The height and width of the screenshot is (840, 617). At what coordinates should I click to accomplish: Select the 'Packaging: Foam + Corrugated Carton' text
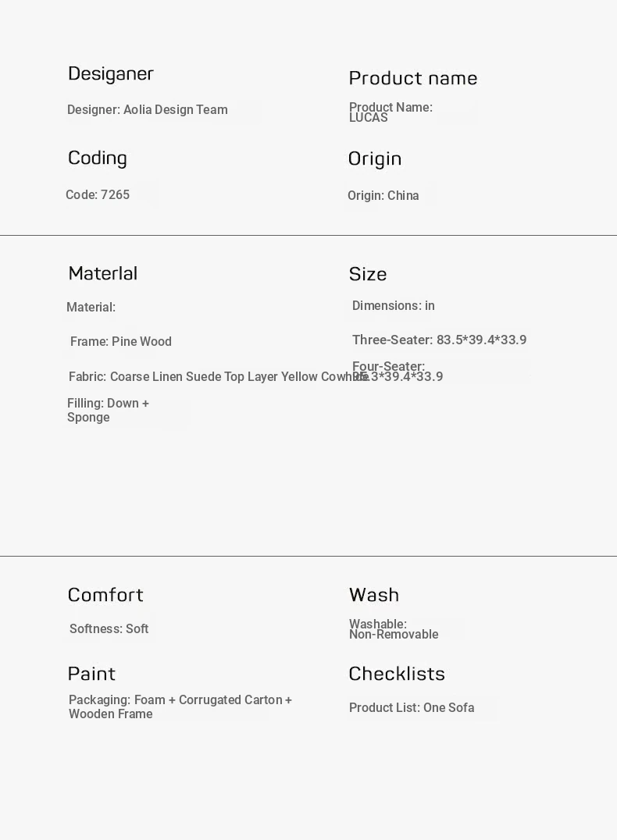(180, 707)
